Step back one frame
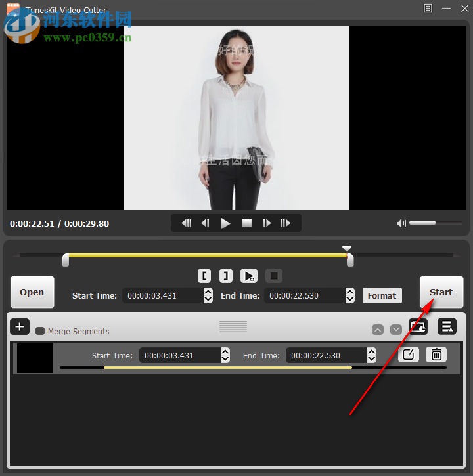The width and height of the screenshot is (473, 476). (x=206, y=223)
